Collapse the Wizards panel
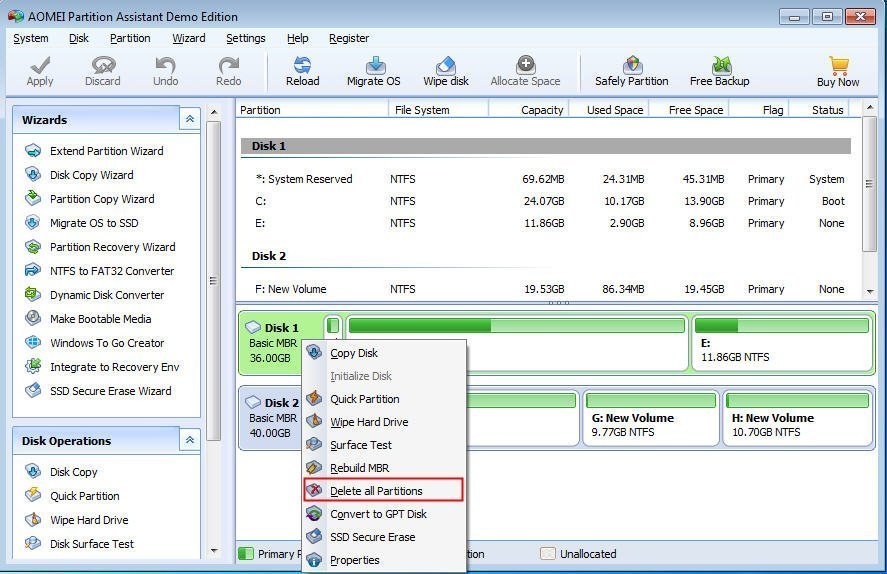Viewport: 887px width, 574px height. [x=190, y=119]
